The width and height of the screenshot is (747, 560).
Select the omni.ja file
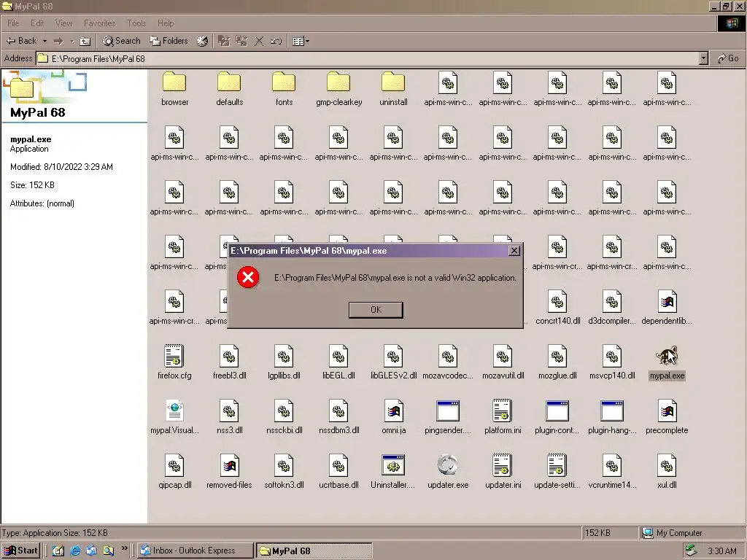click(x=393, y=411)
